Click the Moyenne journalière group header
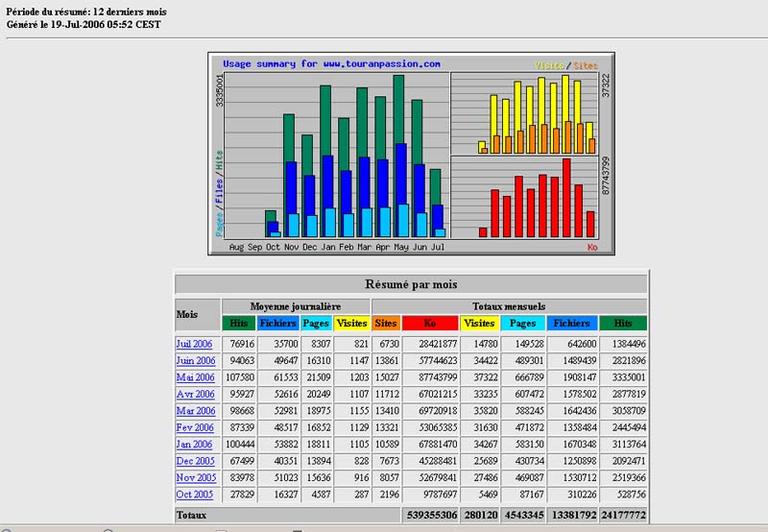The height and width of the screenshot is (532, 768). tap(296, 306)
